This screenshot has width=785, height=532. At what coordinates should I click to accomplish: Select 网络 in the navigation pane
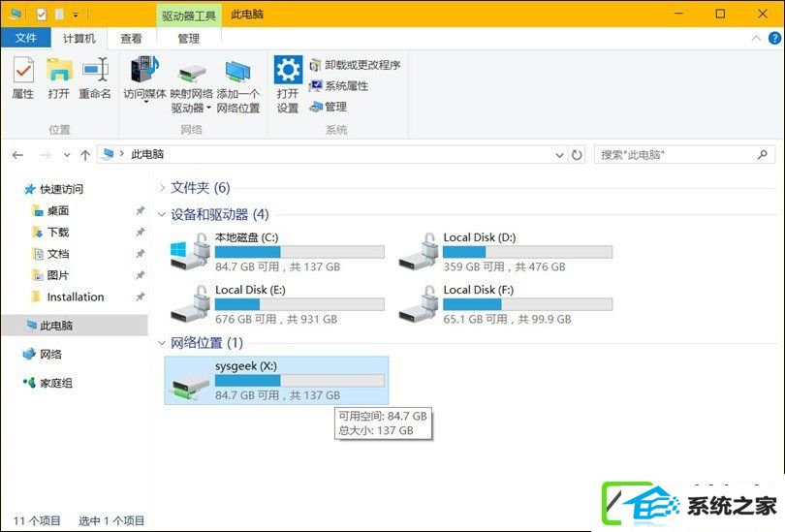tap(43, 354)
